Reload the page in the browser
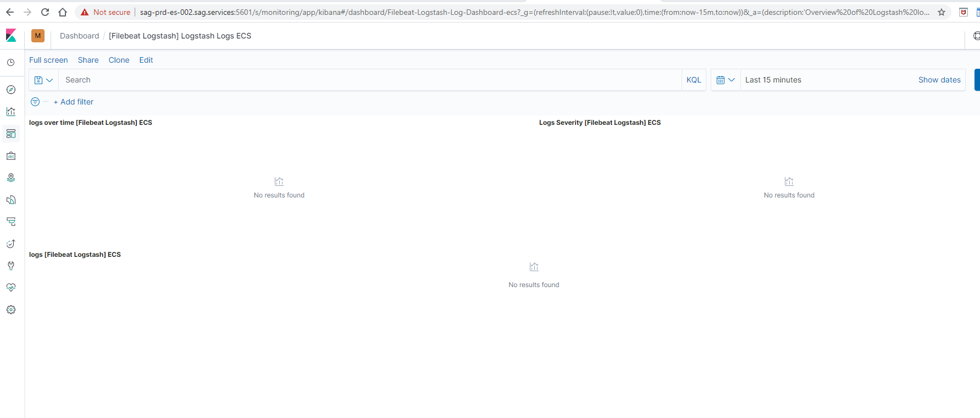The image size is (980, 418). click(45, 12)
